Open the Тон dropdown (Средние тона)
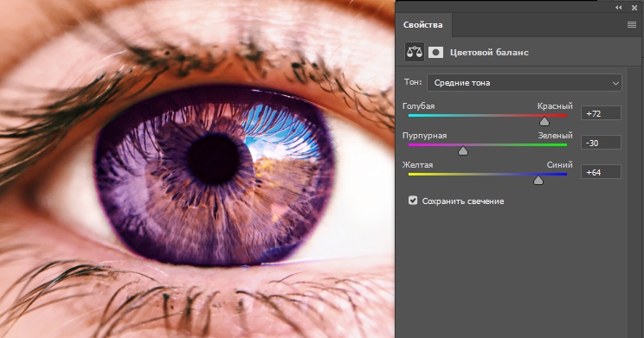This screenshot has width=644, height=338. 525,83
